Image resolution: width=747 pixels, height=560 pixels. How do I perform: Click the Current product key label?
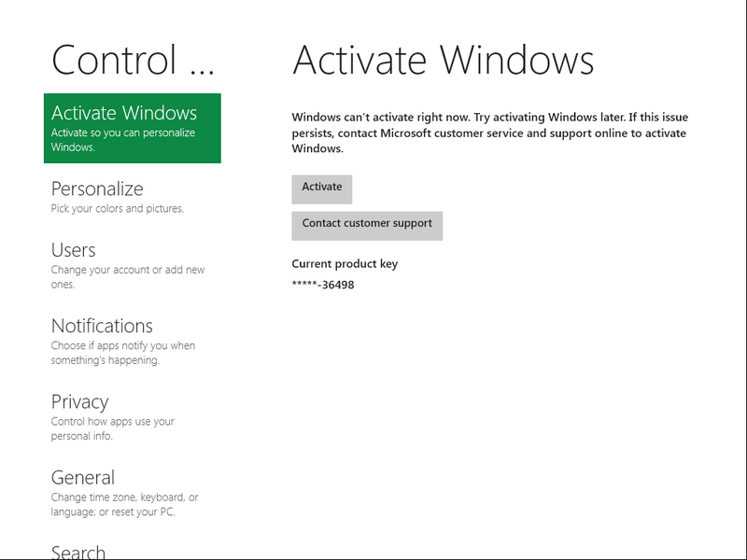coord(345,264)
